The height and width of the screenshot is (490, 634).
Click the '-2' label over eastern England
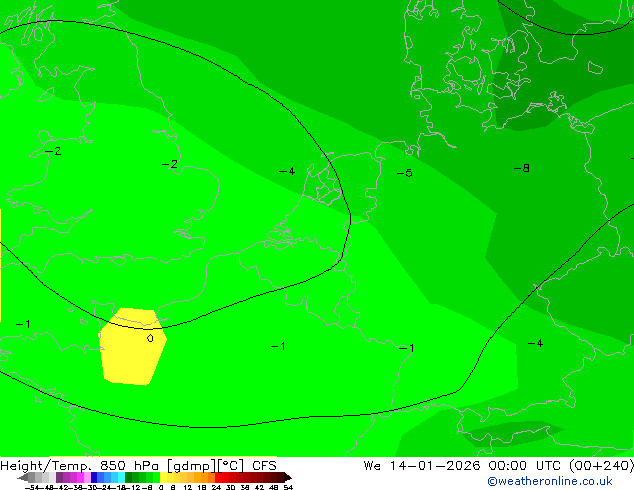click(170, 164)
